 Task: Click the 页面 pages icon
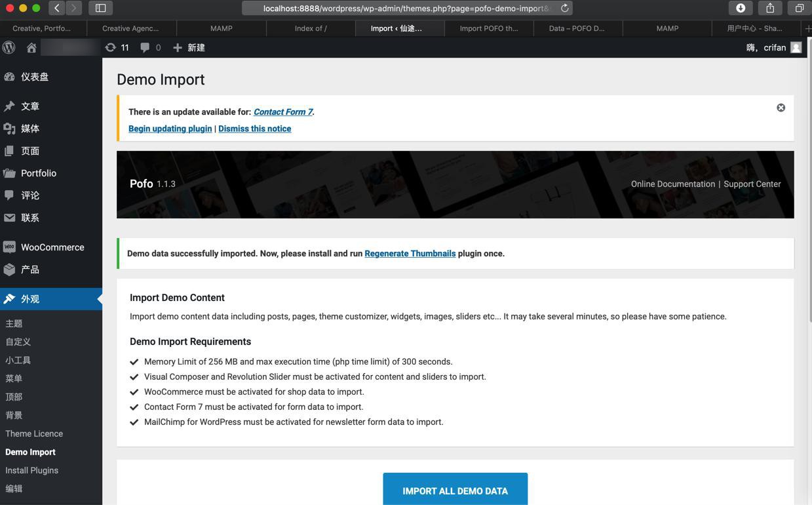pos(9,151)
